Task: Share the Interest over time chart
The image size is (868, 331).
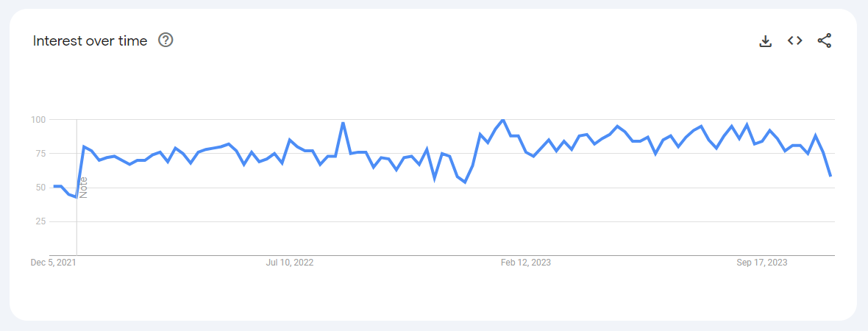Action: (x=825, y=40)
